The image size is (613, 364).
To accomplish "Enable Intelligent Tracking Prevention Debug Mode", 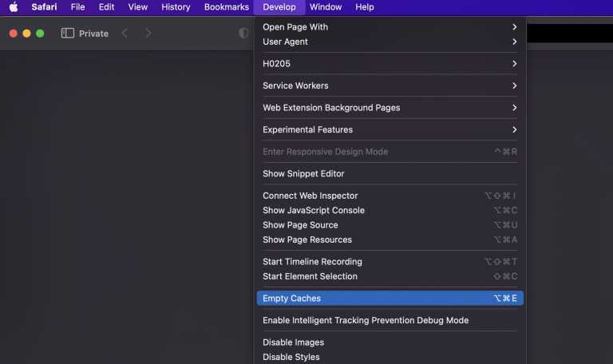I will tap(366, 320).
